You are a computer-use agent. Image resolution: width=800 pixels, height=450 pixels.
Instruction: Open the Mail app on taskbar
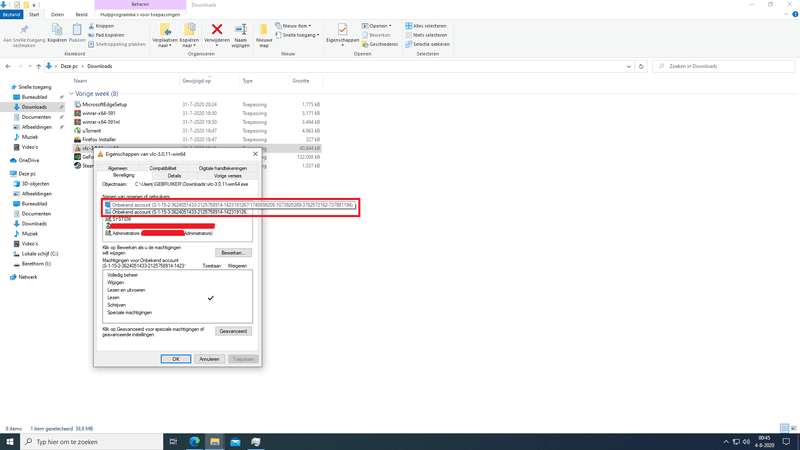[x=235, y=442]
